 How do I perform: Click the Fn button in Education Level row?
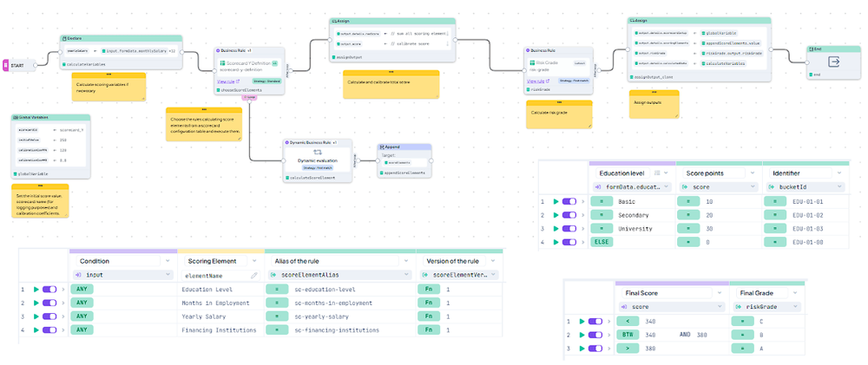[429, 290]
